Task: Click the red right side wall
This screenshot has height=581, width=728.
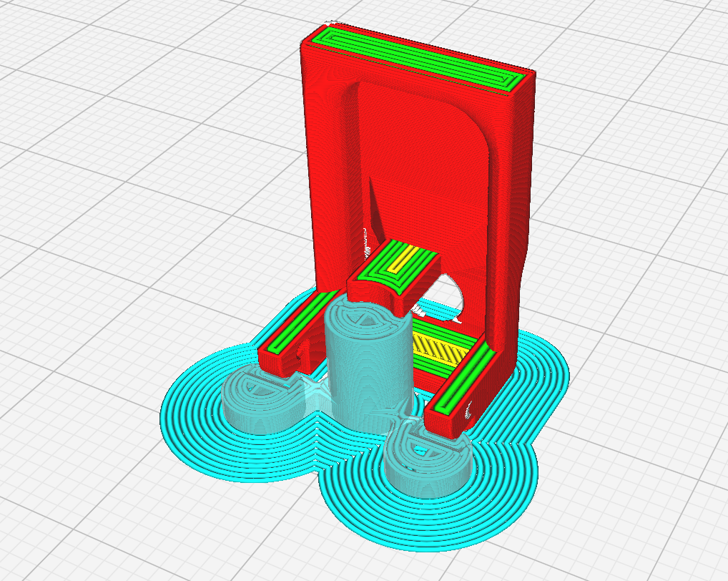Action: click(x=513, y=215)
